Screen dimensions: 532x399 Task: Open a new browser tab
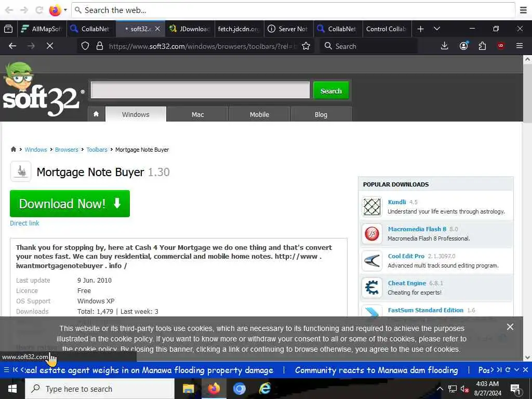coord(420,29)
